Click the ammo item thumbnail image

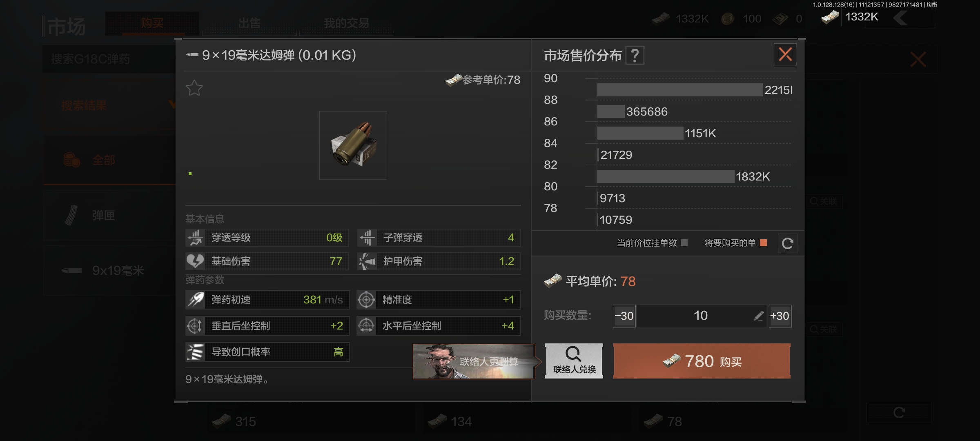(x=353, y=145)
